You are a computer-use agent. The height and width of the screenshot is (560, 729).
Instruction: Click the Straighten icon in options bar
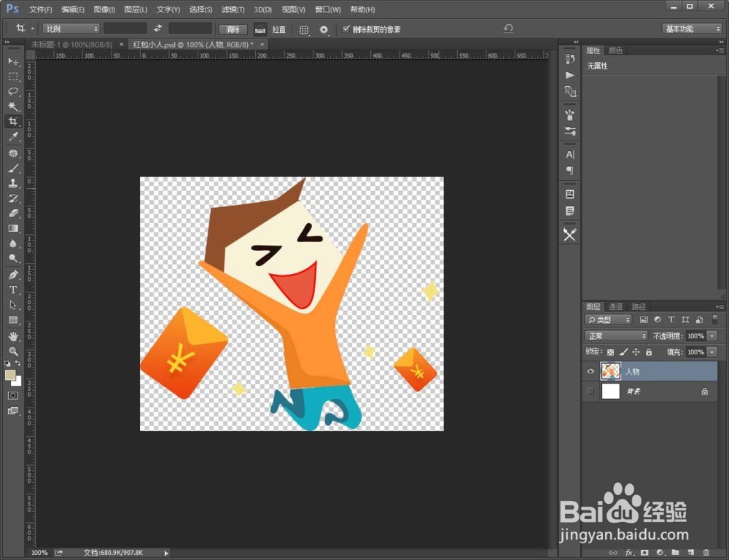260,29
